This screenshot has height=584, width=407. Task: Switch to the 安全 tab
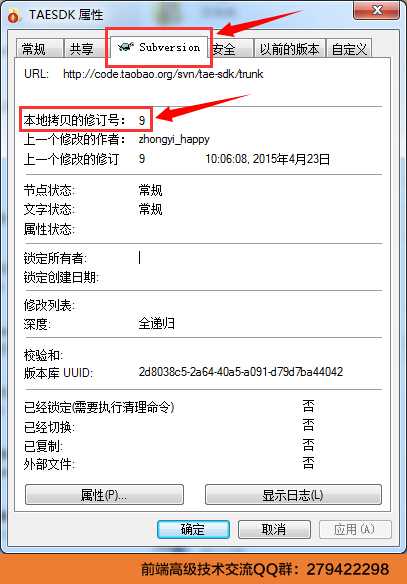click(230, 48)
